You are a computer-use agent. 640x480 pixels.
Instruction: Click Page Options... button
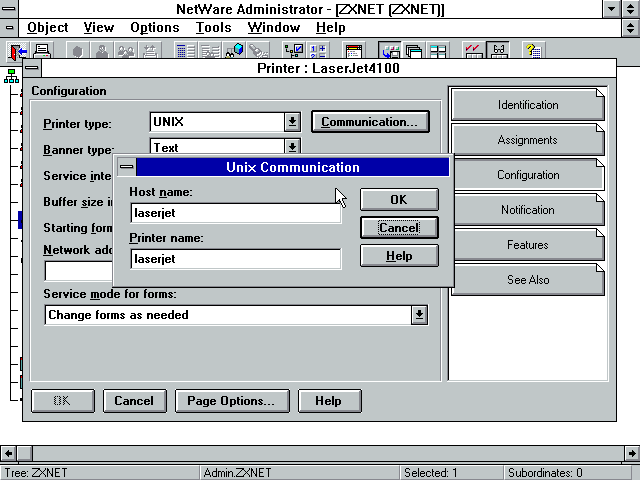(x=232, y=401)
